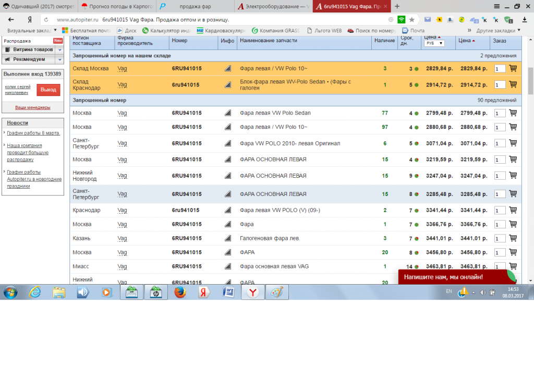Screen dimensions: 534x392
Task: Open the Рекомендуем menu item
Action: (x=29, y=59)
